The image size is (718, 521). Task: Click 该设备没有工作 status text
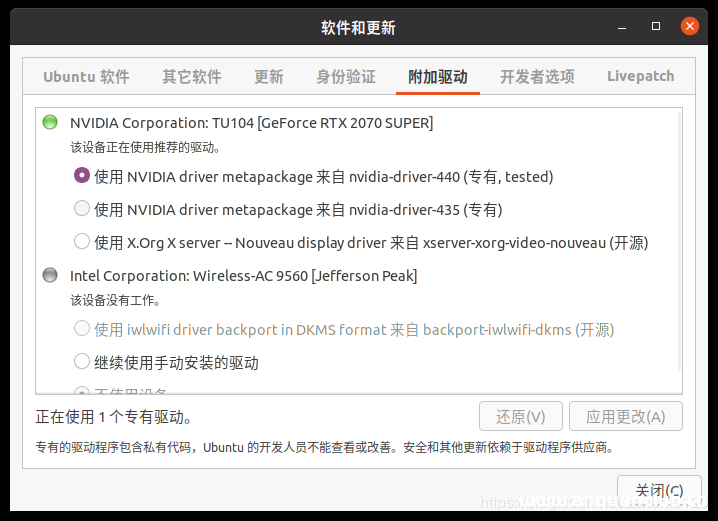(x=115, y=300)
